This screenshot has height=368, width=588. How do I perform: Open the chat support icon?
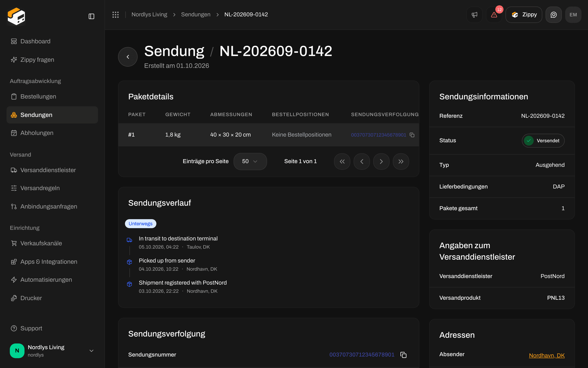553,15
